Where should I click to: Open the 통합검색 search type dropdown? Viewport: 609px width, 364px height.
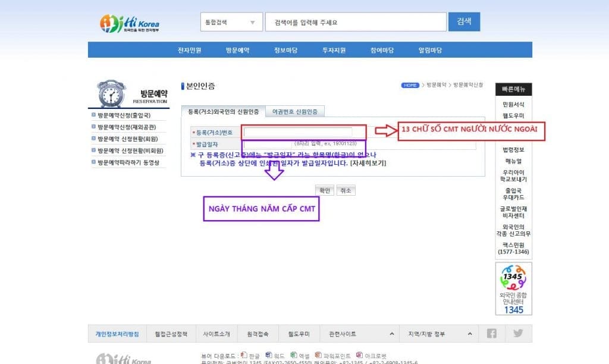[230, 23]
